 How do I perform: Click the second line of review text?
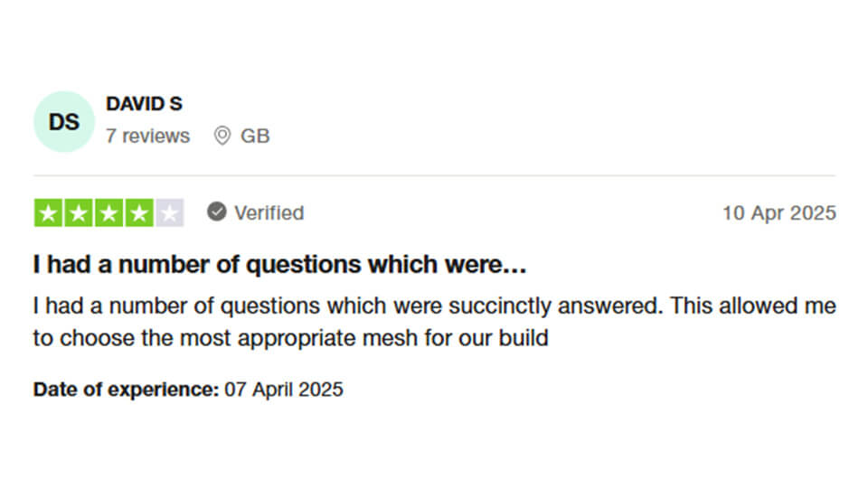click(x=290, y=338)
